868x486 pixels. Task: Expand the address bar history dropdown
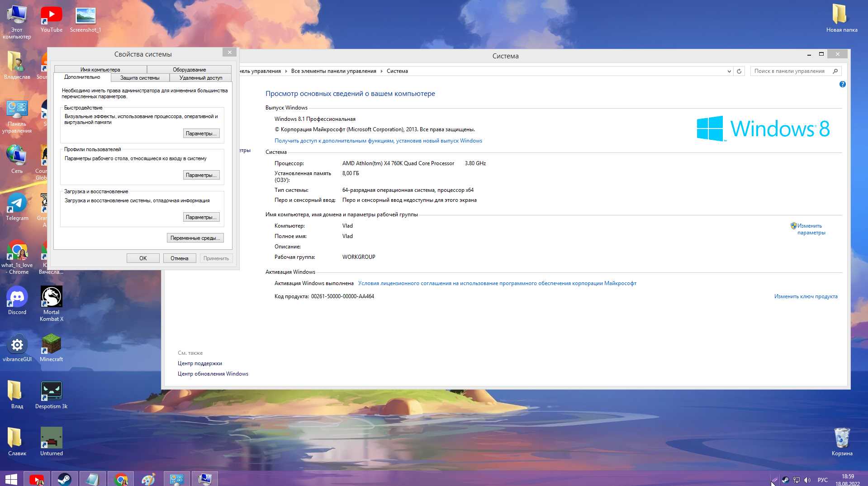(729, 71)
